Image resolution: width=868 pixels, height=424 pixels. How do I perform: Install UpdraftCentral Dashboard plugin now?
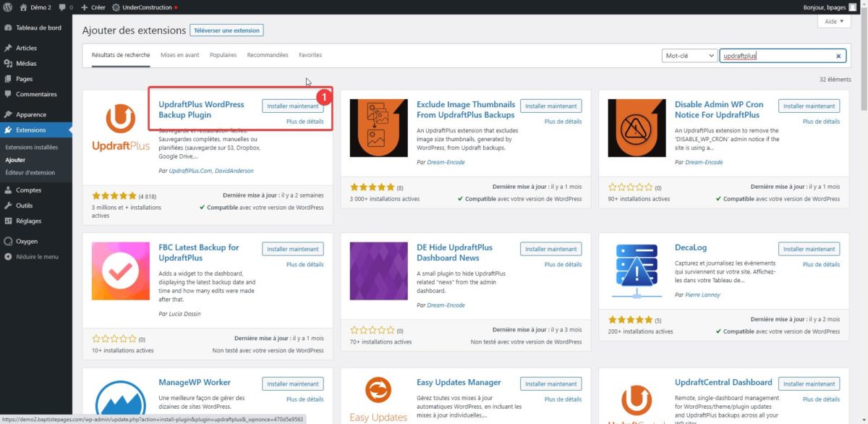click(x=809, y=384)
